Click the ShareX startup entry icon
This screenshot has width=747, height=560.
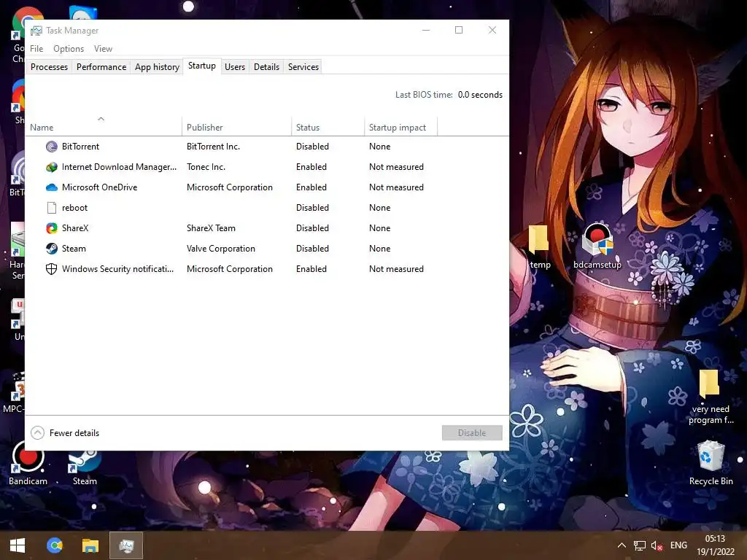pos(52,228)
